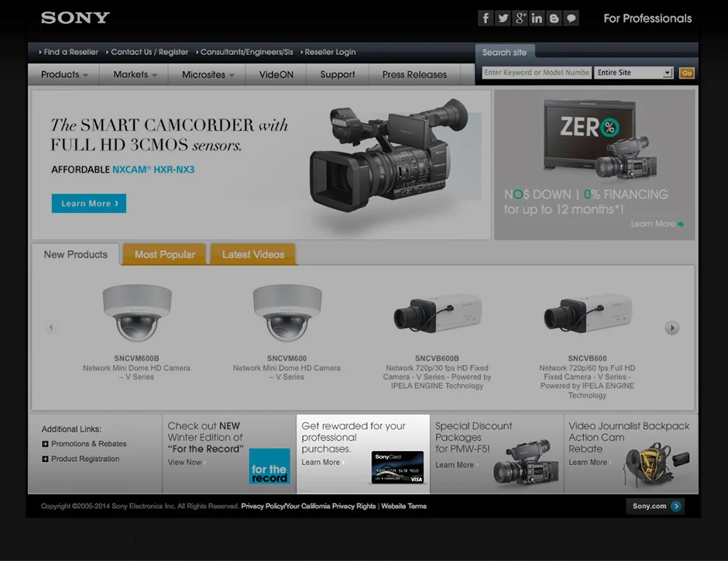Open Sony's Twitter page icon
This screenshot has height=561, width=728.
click(x=503, y=18)
